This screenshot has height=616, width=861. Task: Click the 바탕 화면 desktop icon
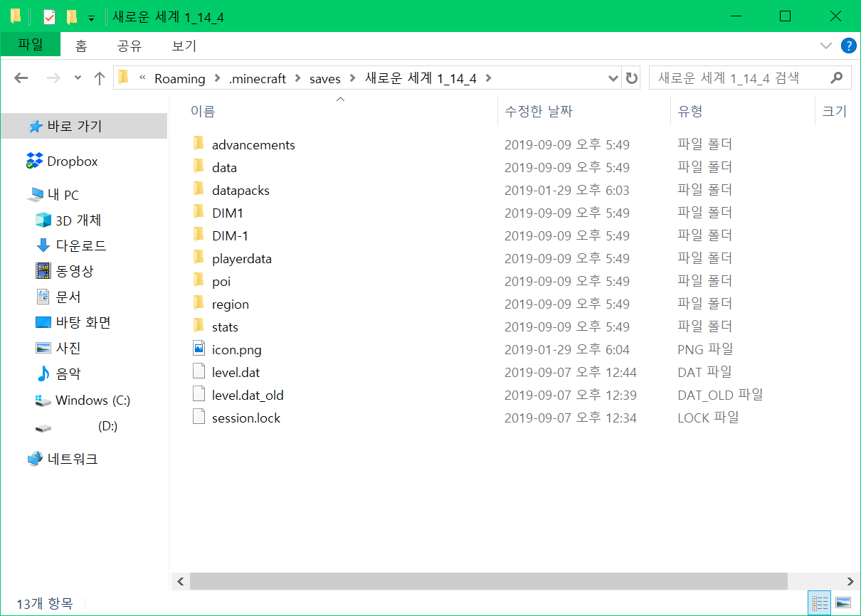click(43, 322)
